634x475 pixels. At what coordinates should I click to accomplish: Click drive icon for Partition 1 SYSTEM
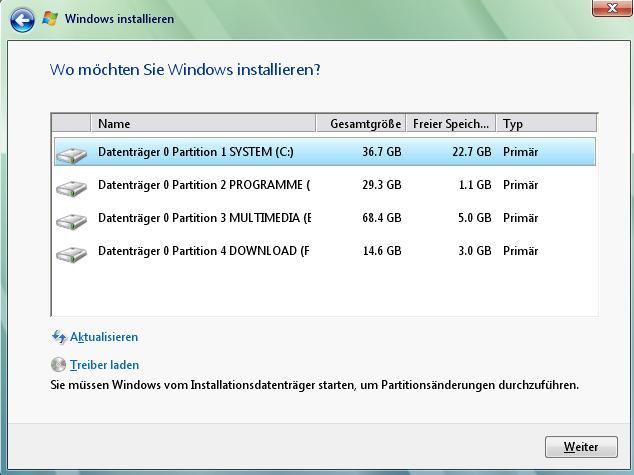click(x=72, y=155)
